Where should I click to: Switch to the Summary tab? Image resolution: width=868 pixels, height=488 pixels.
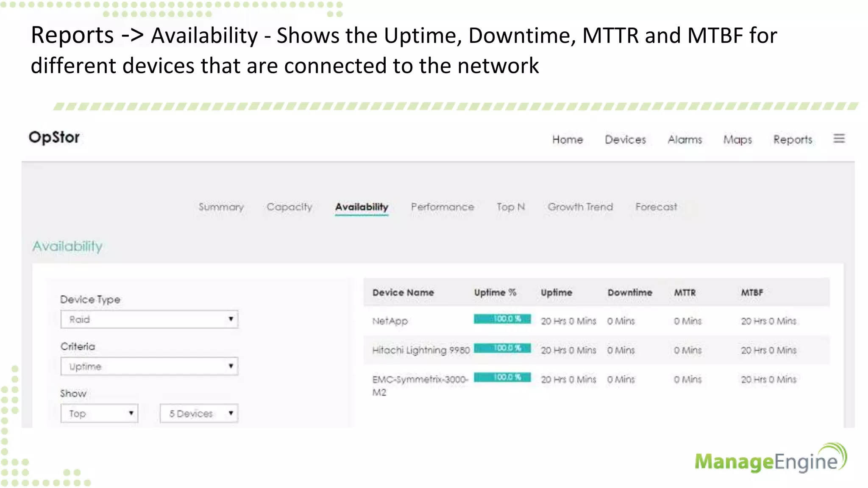[x=221, y=207]
